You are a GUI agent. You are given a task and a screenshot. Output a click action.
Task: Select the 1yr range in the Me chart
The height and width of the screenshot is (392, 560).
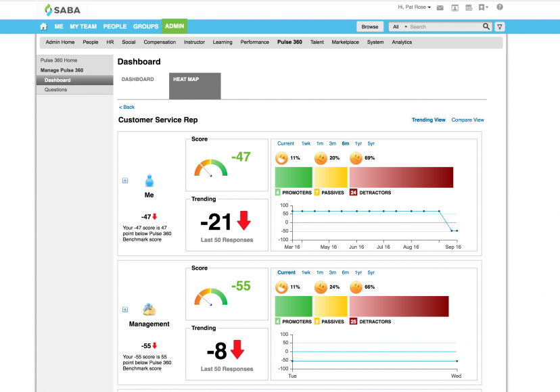(358, 143)
